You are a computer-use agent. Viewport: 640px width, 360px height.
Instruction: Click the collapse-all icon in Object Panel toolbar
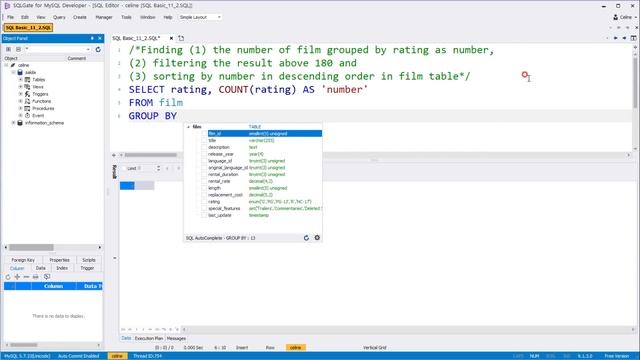(x=18, y=49)
